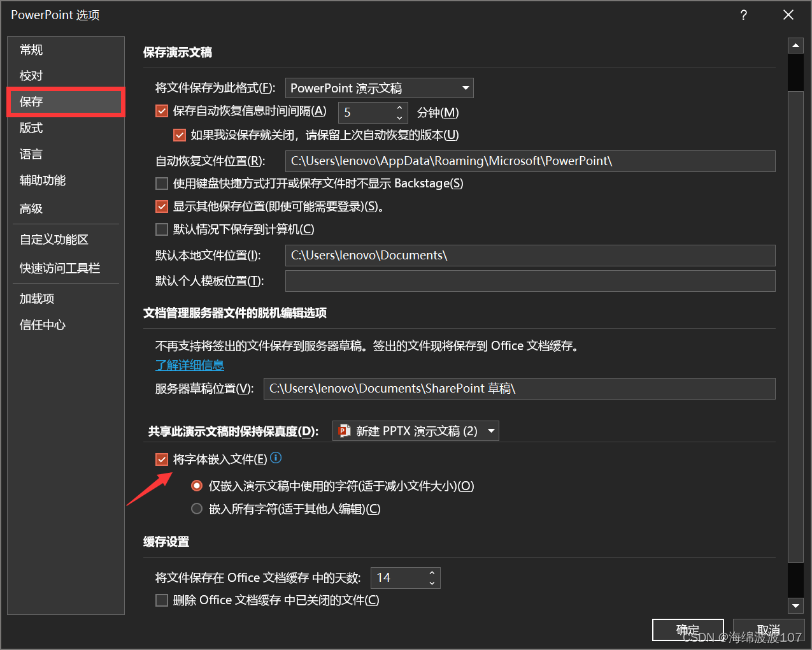The width and height of the screenshot is (812, 650).
Task: Open the 加载项 (Add-ins) category
Action: pos(66,299)
